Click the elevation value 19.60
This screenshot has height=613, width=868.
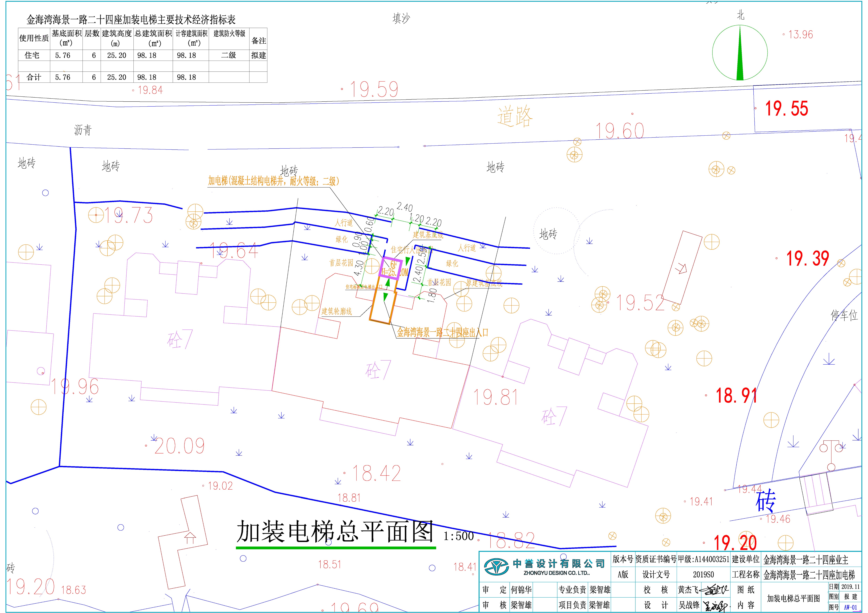pos(620,131)
